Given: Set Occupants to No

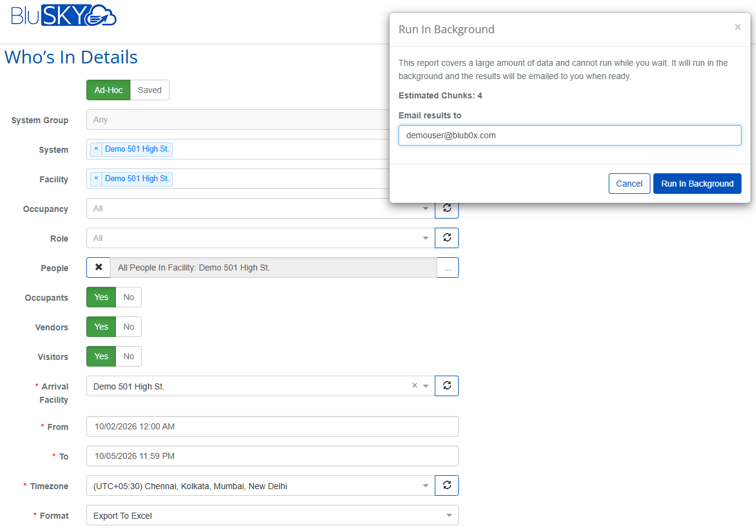Looking at the screenshot, I should (x=129, y=297).
